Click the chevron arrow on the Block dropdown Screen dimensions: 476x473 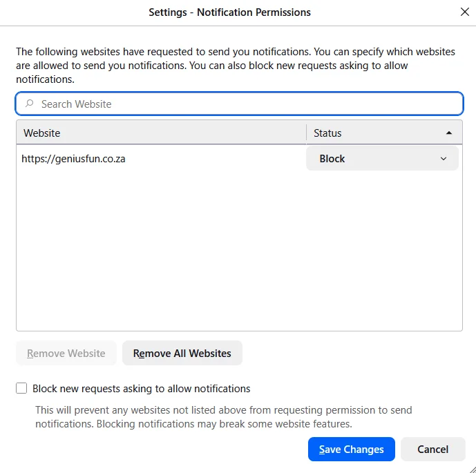[444, 159]
